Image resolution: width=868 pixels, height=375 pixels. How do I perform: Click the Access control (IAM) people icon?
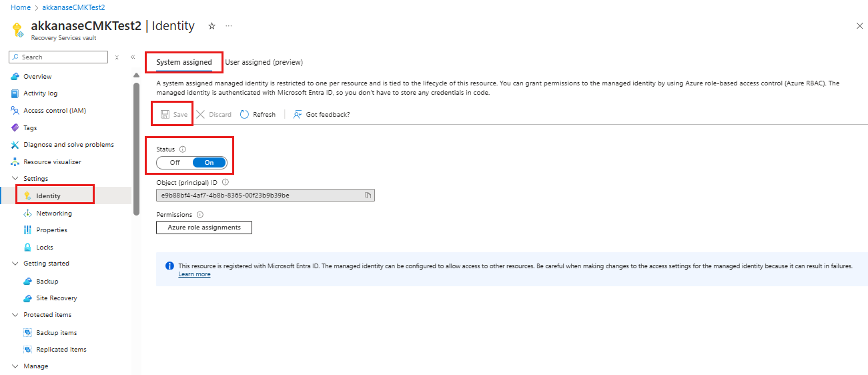coord(15,111)
